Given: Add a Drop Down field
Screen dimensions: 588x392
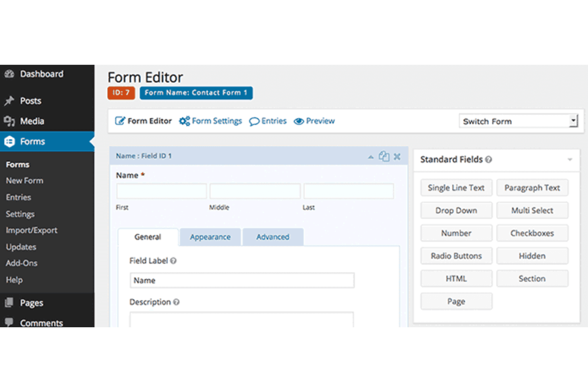Looking at the screenshot, I should point(456,210).
